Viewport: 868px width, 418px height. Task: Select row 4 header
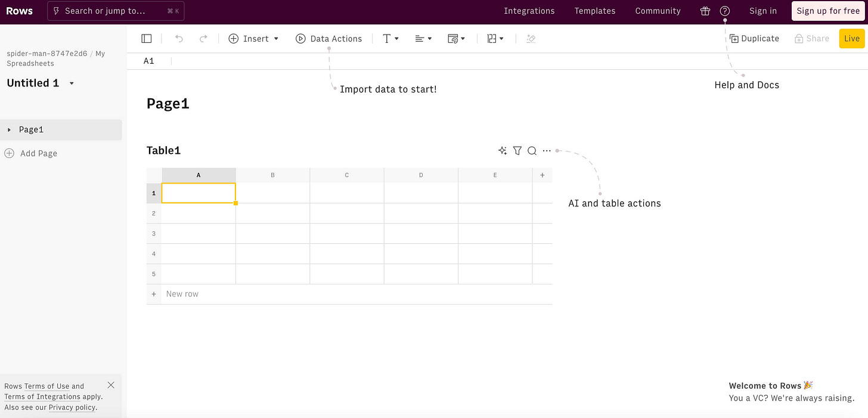pyautogui.click(x=154, y=254)
